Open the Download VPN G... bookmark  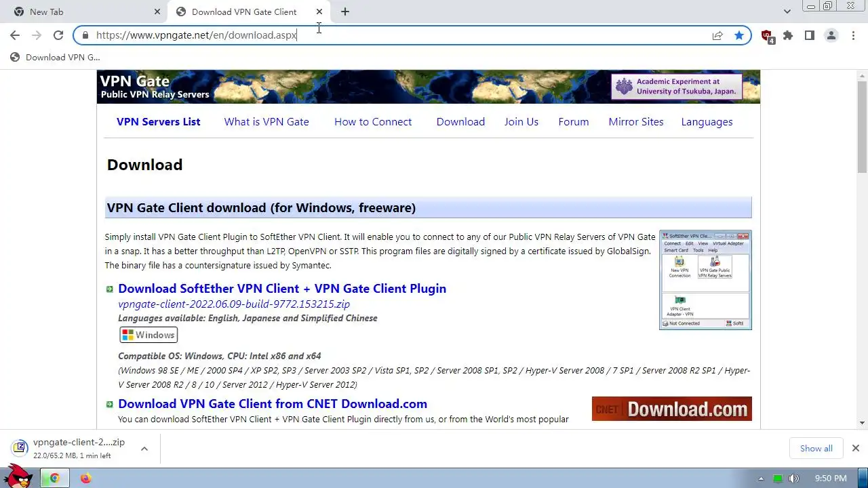pos(55,57)
